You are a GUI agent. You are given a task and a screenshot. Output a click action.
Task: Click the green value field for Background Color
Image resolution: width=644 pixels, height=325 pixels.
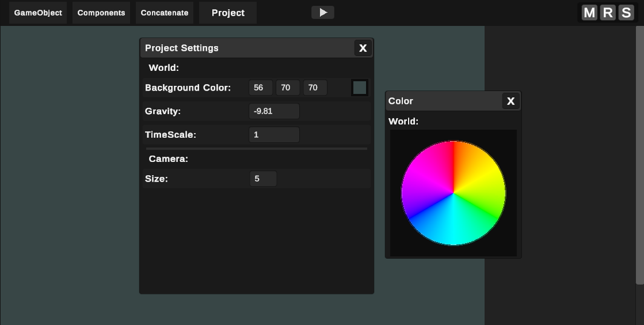point(288,88)
